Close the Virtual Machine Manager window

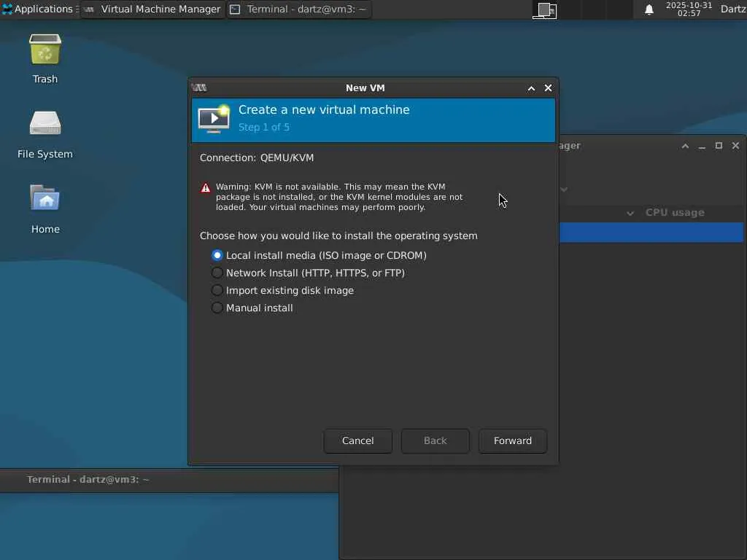(x=735, y=146)
